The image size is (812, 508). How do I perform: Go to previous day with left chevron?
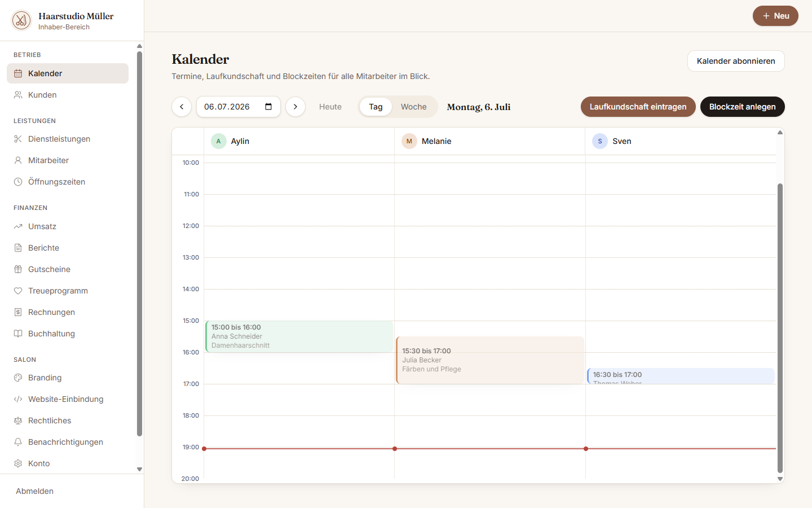click(182, 107)
